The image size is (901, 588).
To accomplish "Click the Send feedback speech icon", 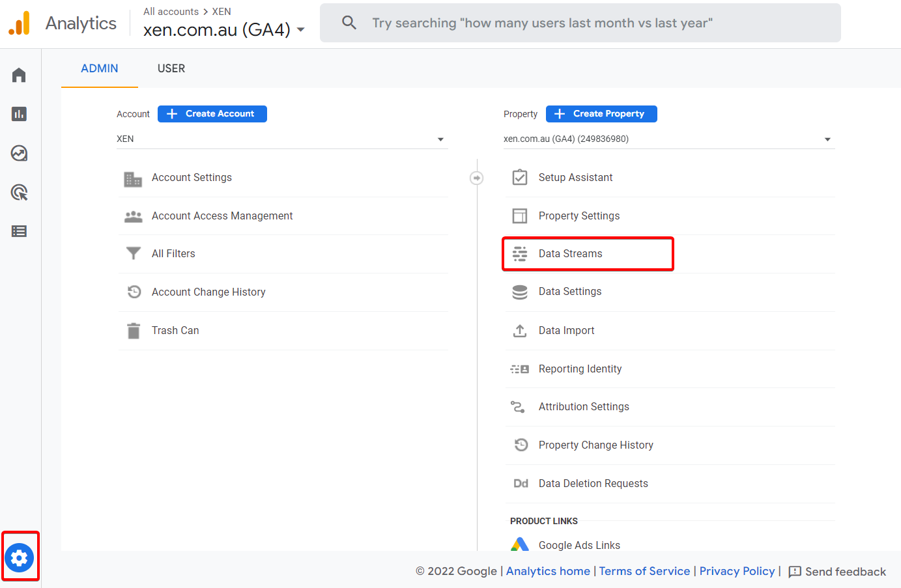I will click(795, 572).
